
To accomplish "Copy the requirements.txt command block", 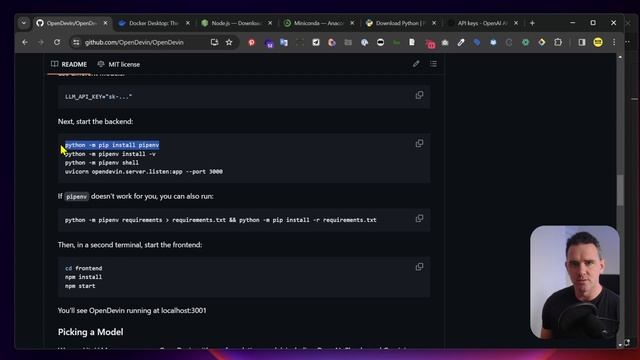I will pos(419,218).
